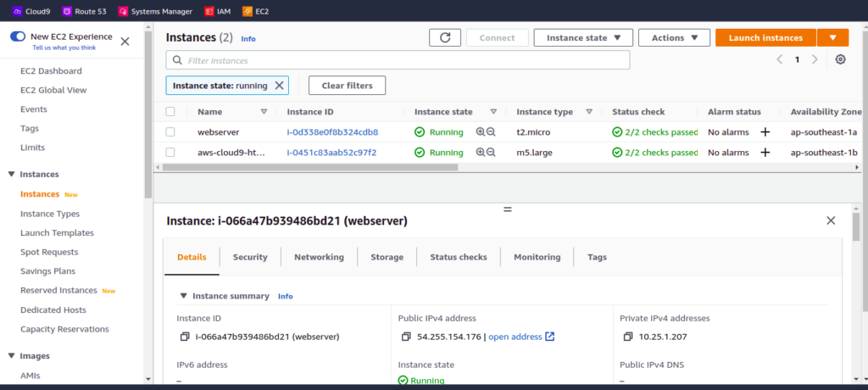Sort by Instance type column arrow

(x=590, y=111)
